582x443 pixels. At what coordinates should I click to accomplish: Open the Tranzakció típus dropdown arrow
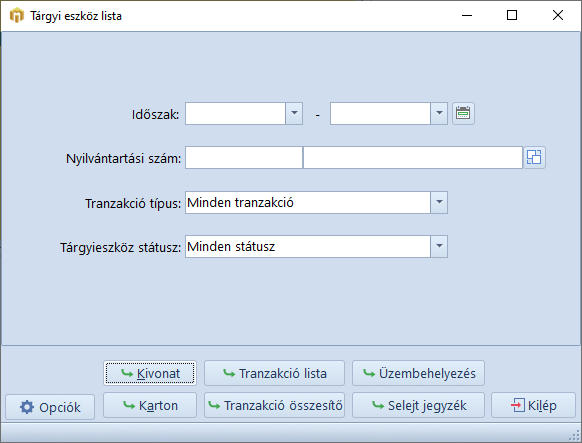(439, 203)
